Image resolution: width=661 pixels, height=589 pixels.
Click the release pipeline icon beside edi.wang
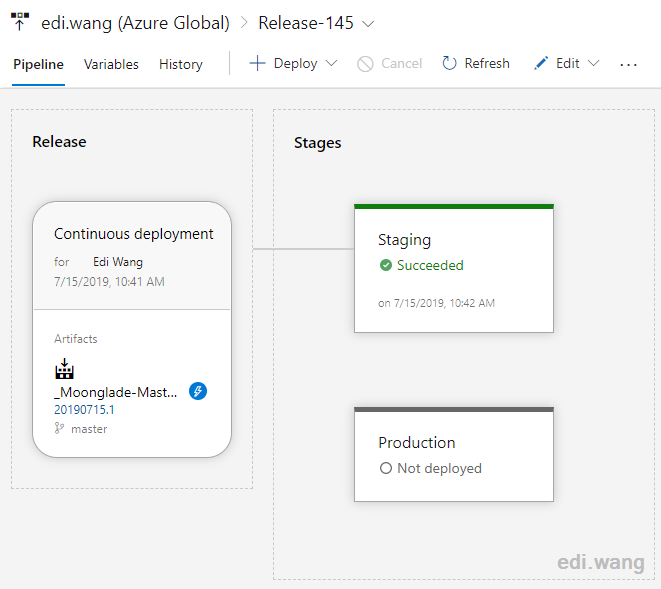[20, 22]
